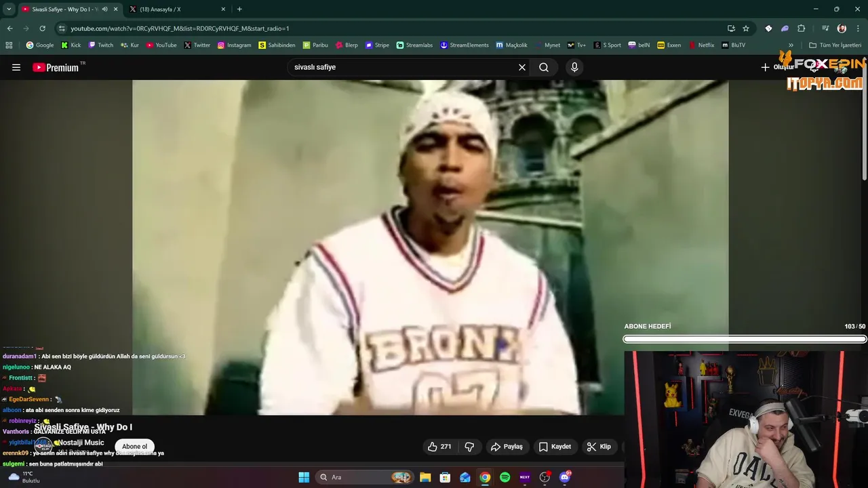
Task: Open the Netflix bookmark
Action: (701, 45)
